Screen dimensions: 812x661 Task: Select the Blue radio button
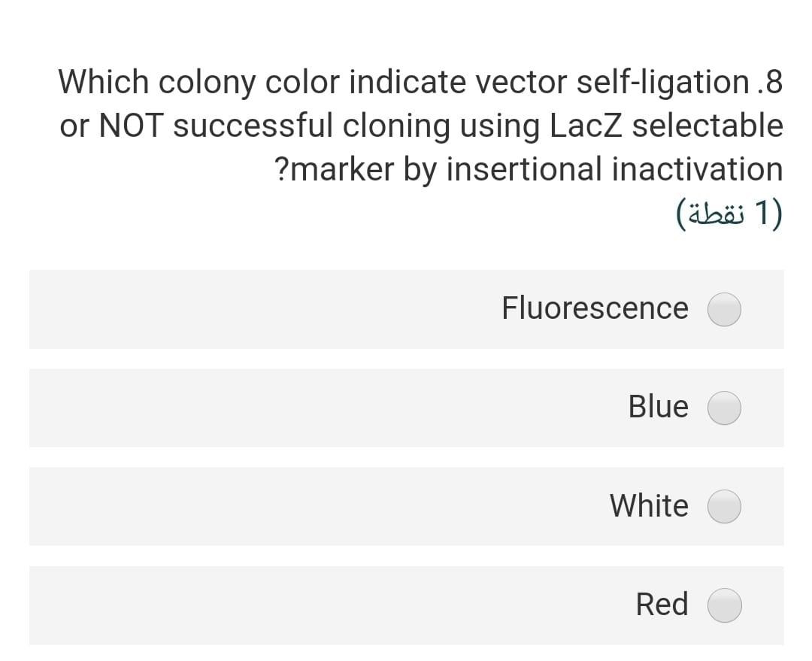coord(723,408)
